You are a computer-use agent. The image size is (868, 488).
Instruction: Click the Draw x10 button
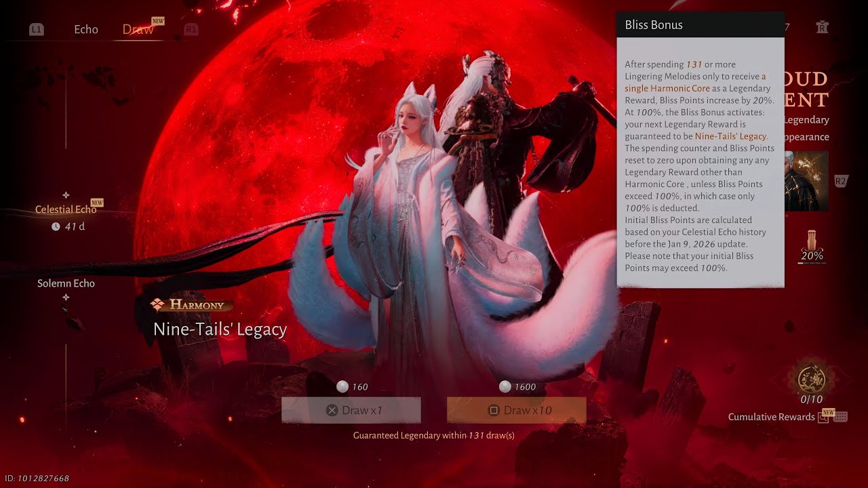click(x=516, y=410)
